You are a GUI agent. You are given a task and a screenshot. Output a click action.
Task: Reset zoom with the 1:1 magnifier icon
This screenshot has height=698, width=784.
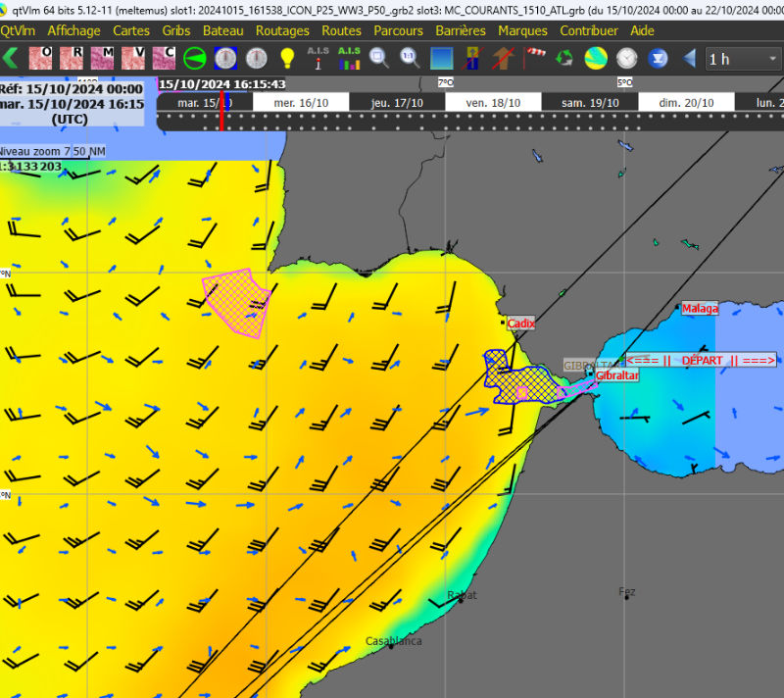[410, 59]
